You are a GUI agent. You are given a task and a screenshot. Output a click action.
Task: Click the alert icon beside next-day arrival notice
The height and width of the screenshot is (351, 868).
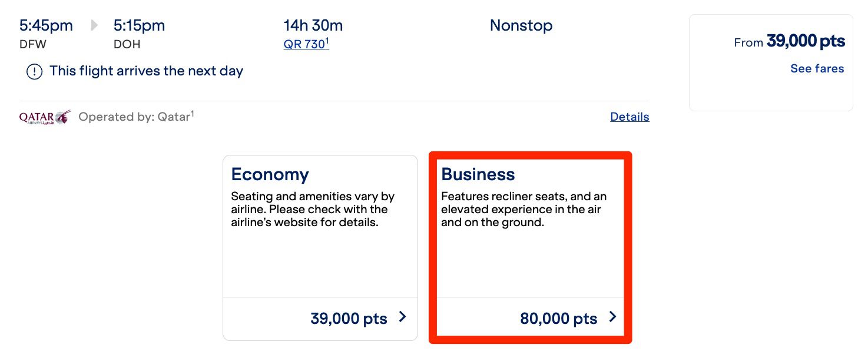34,71
